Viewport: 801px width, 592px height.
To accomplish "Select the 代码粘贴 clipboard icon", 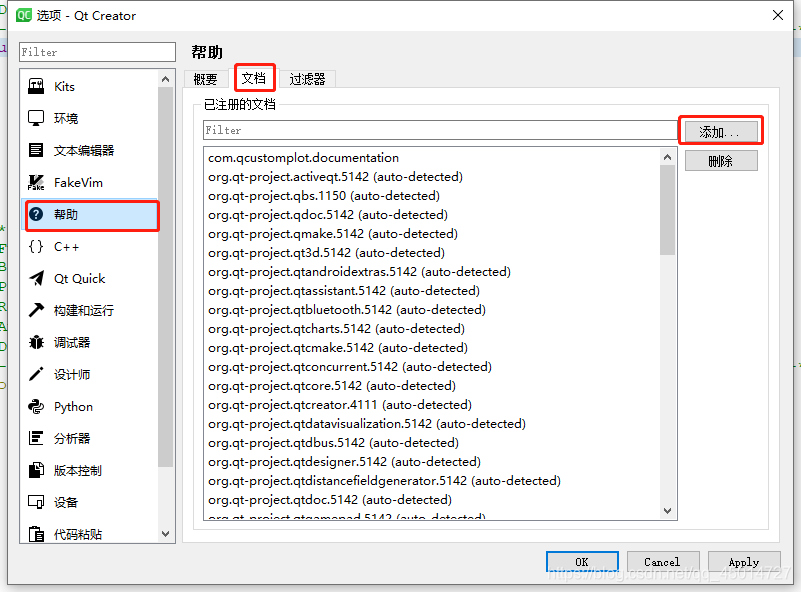I will point(36,534).
